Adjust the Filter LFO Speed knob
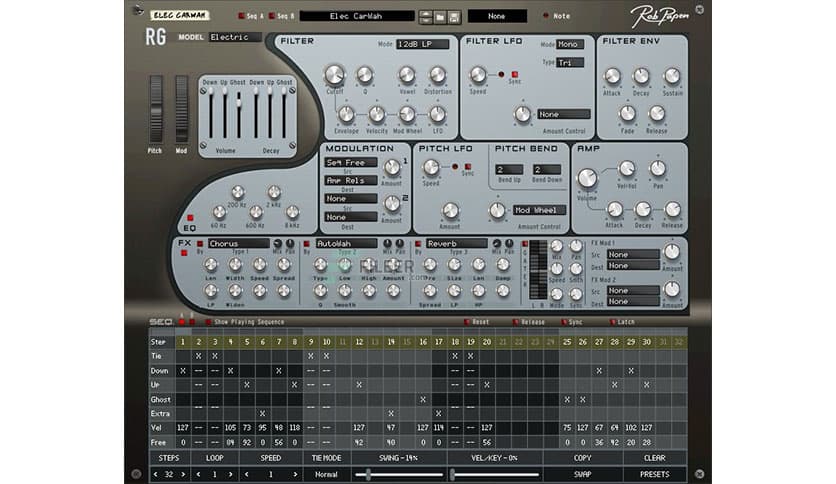The height and width of the screenshot is (484, 836). coord(478,75)
